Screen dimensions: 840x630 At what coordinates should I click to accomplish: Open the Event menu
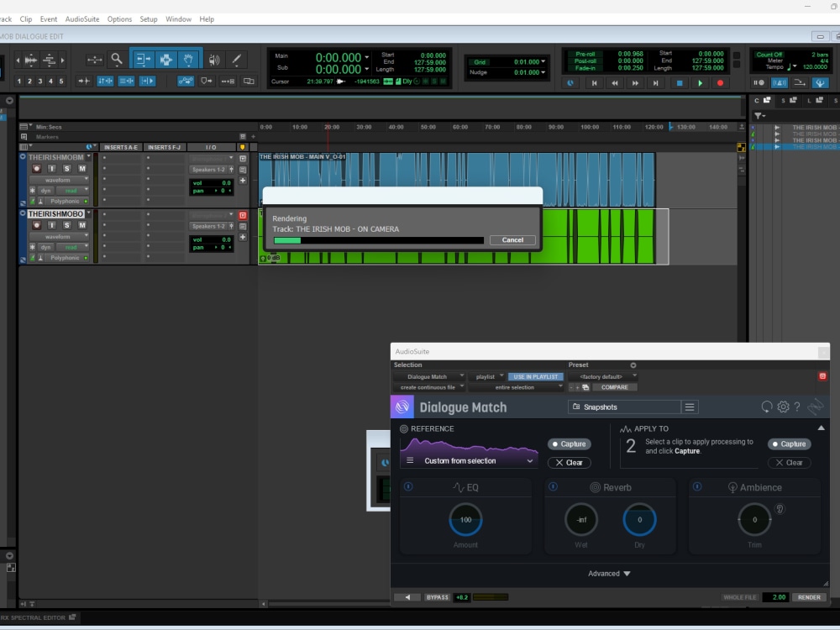[x=48, y=18]
